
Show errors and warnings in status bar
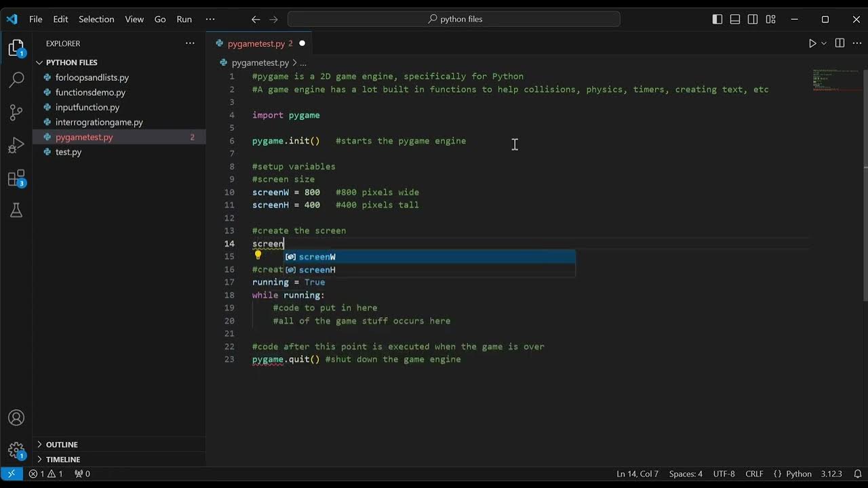click(46, 474)
